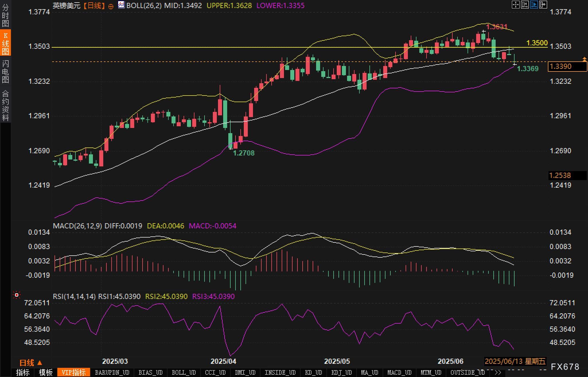Toggle the blue highlighted chart mode icon
Viewport: 588px width, 377px height.
pyautogui.click(x=534, y=5)
